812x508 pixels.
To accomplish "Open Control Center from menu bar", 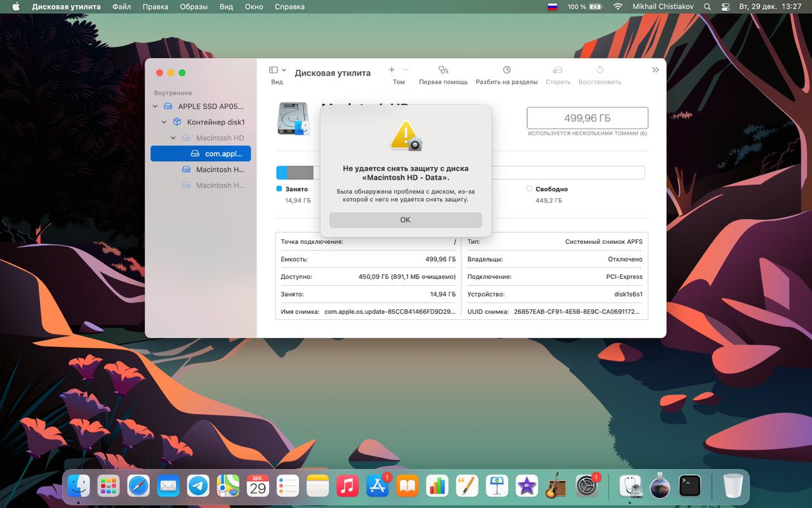I will pos(726,7).
